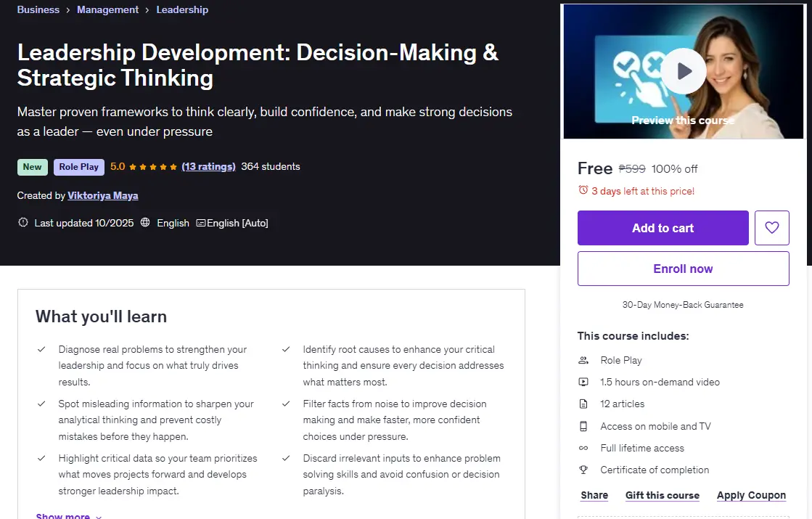Click checkmark beside Highlight critical data

click(x=41, y=458)
